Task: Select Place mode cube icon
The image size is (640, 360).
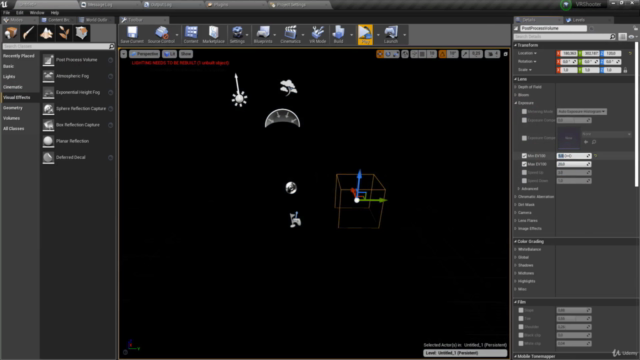Action: coord(11,33)
